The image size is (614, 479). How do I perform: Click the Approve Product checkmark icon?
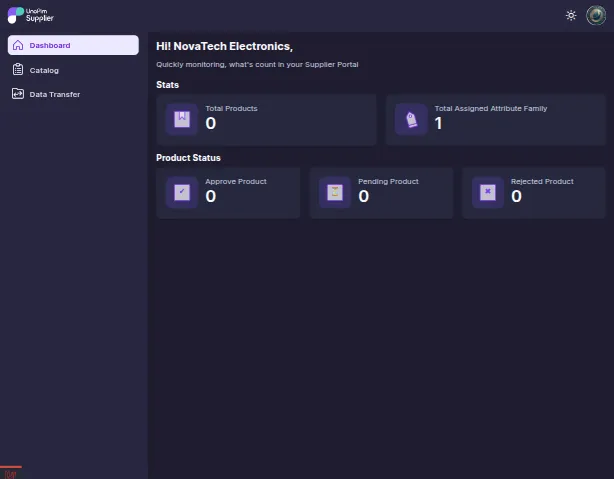click(x=182, y=192)
